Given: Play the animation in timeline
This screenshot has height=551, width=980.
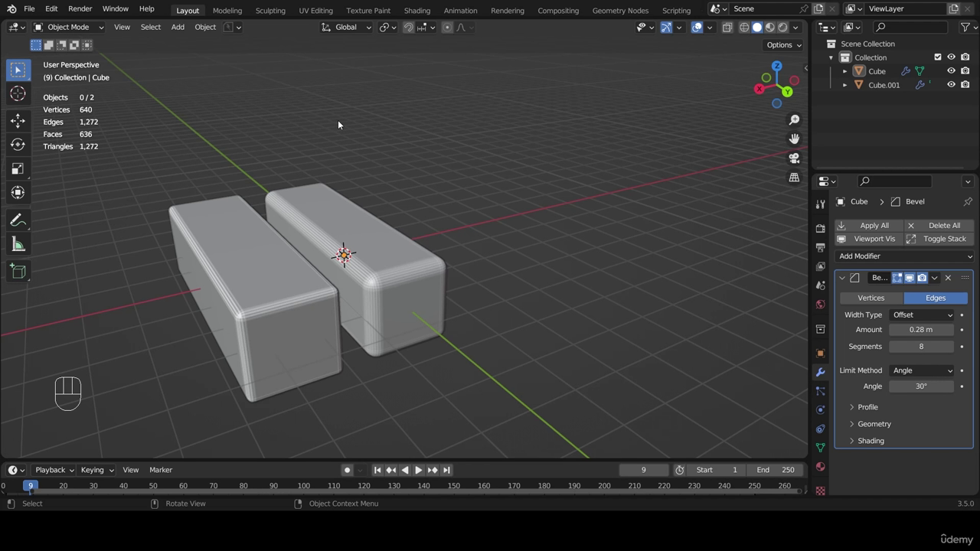Looking at the screenshot, I should pyautogui.click(x=418, y=470).
